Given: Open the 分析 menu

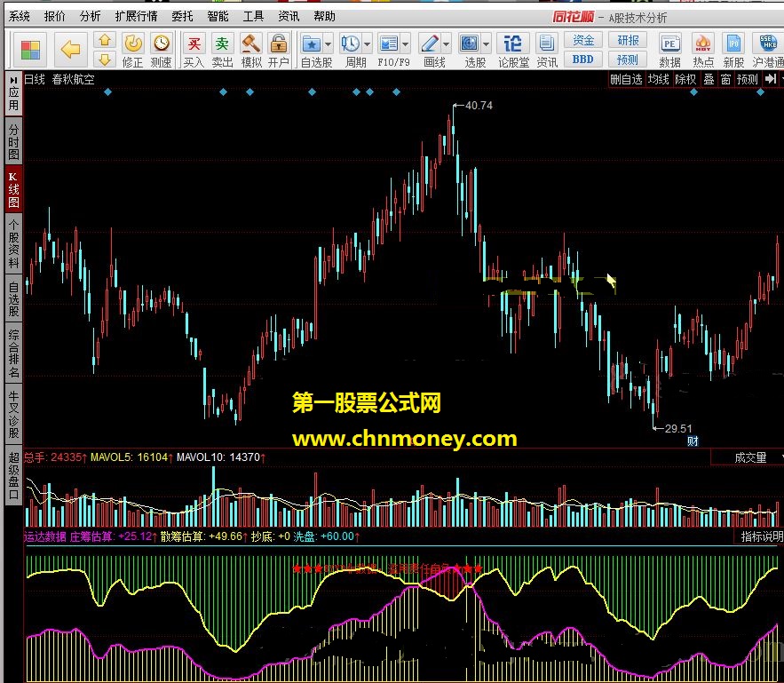Looking at the screenshot, I should (90, 17).
